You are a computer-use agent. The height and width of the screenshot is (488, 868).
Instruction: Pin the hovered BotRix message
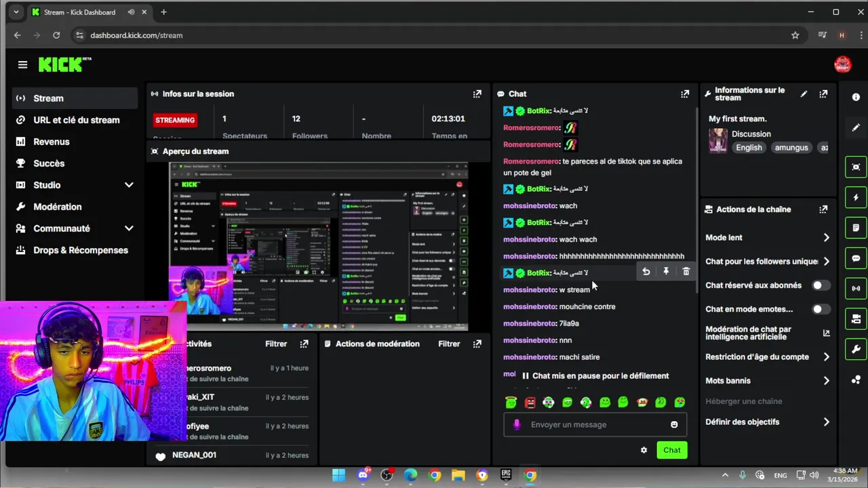[x=666, y=272]
